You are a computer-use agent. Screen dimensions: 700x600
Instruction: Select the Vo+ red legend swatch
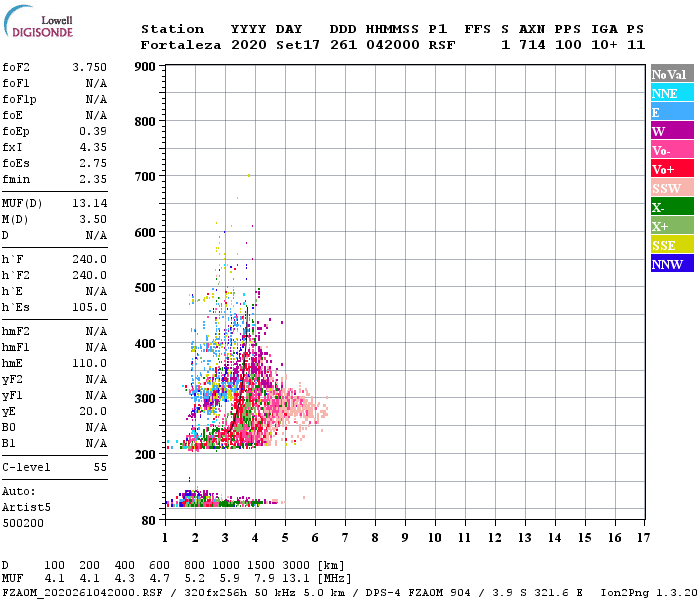672,168
